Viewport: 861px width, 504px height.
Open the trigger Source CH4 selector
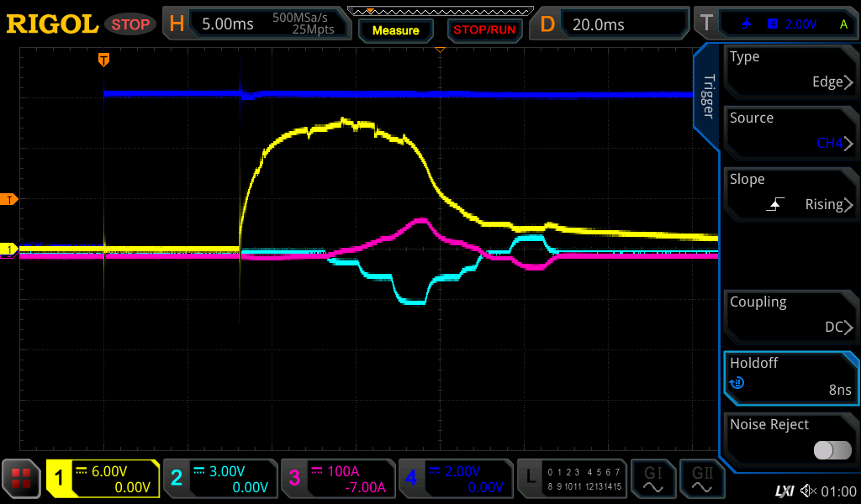coord(790,132)
